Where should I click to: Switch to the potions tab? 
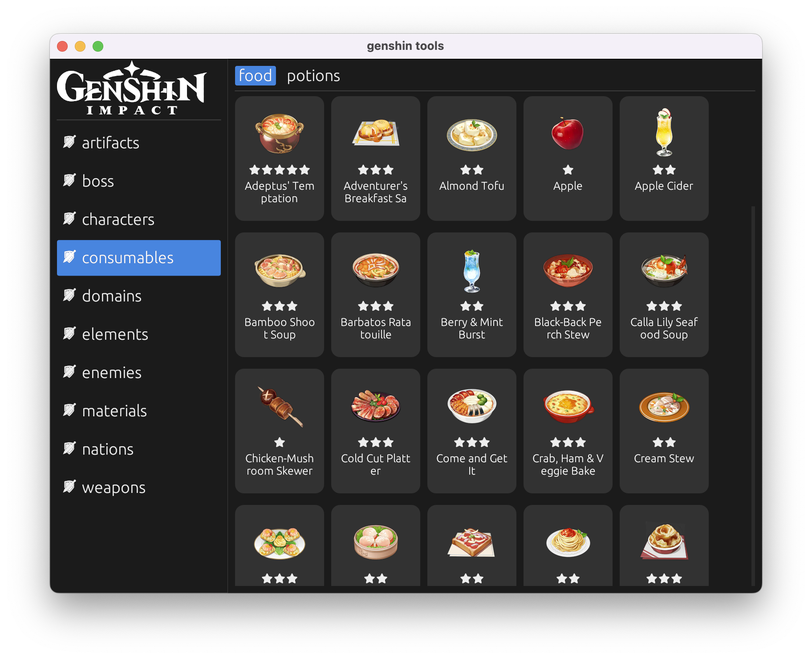click(x=313, y=76)
